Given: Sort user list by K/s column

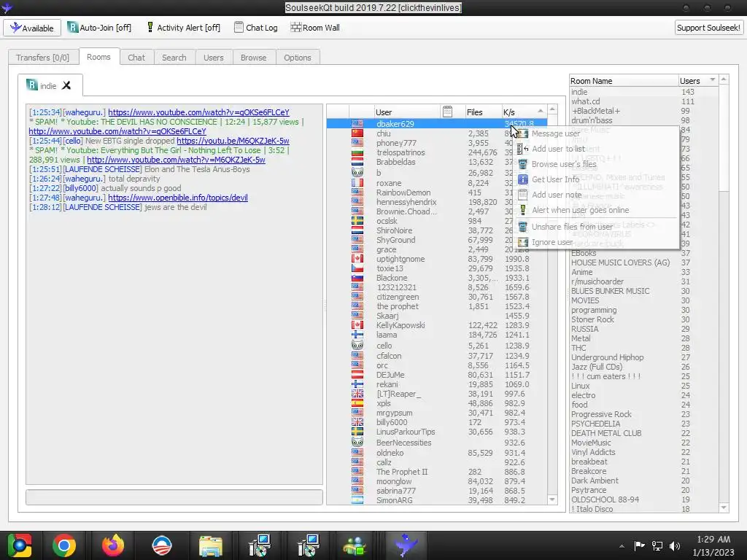Looking at the screenshot, I should 523,112.
